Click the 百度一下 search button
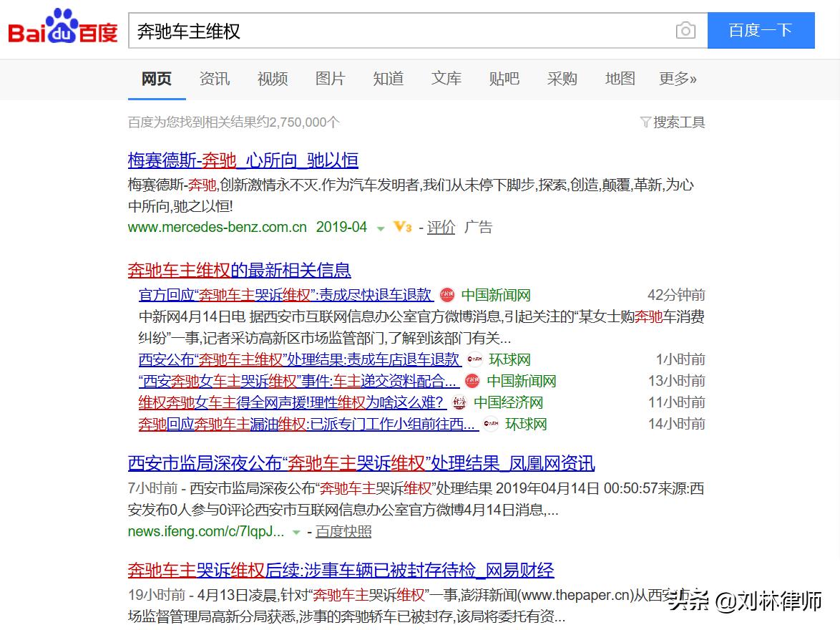Screen dimensions: 840x630 pos(761,30)
